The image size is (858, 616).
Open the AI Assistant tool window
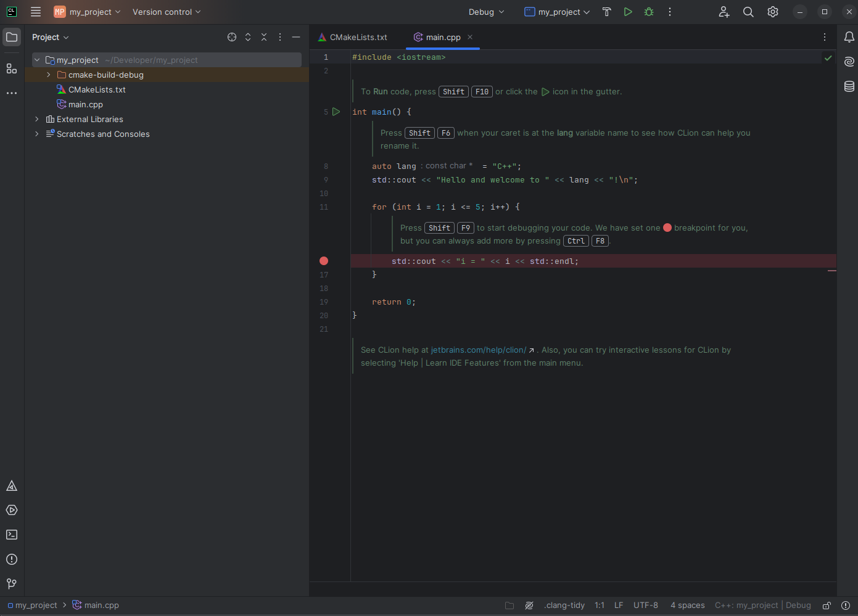coord(849,62)
